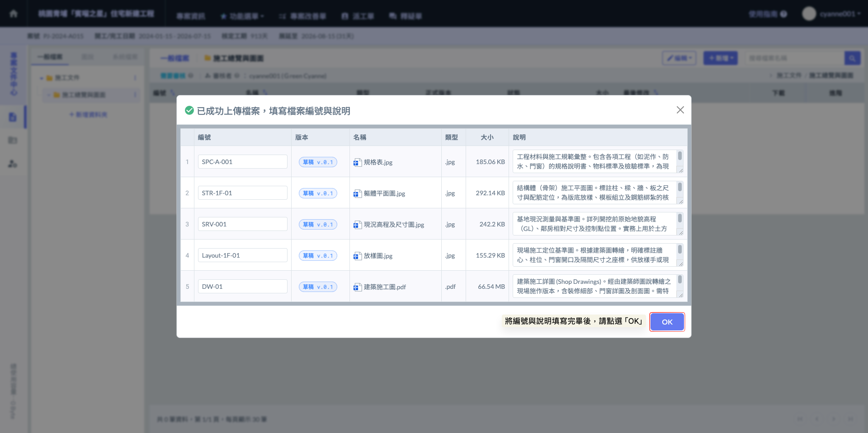The image size is (868, 433).
Task: Click the draft v.0.1 badge for SRV-001
Action: click(318, 225)
